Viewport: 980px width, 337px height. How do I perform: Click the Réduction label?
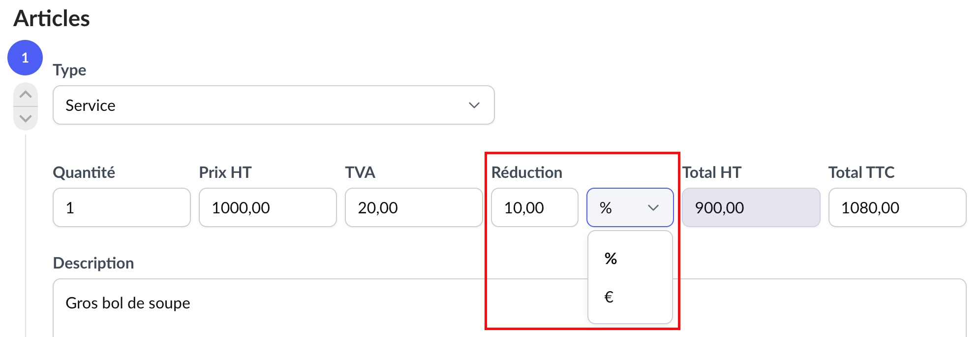(526, 172)
